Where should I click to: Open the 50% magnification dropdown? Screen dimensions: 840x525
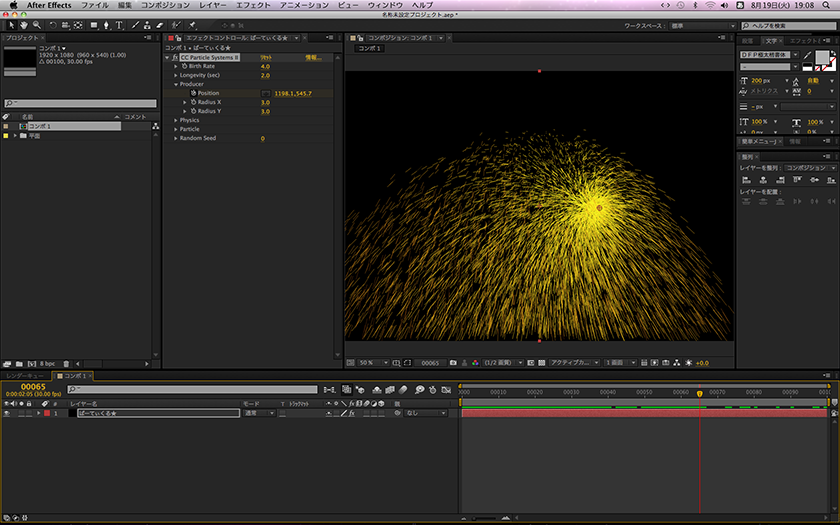368,363
